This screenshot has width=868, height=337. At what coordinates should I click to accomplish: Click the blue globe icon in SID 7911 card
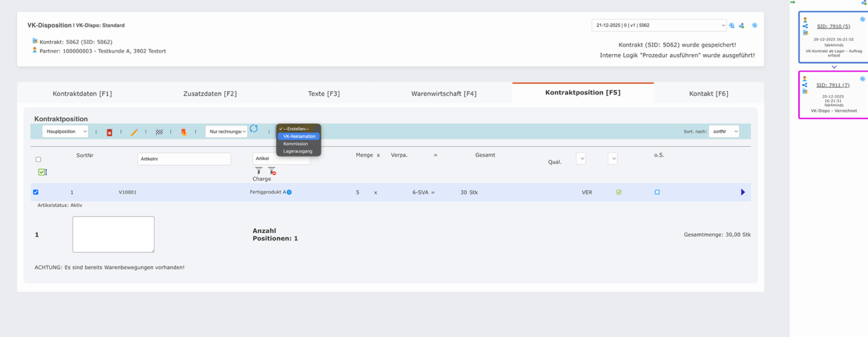(x=863, y=79)
